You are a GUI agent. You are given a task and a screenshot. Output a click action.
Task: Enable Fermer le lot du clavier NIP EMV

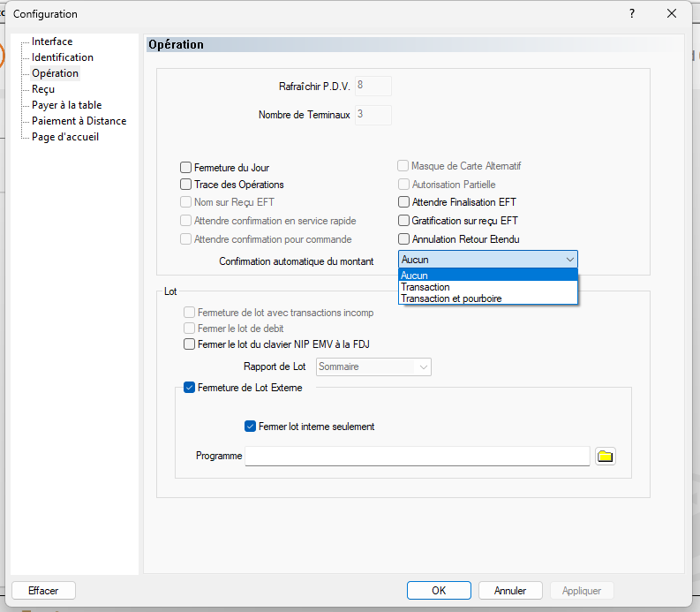coord(189,344)
